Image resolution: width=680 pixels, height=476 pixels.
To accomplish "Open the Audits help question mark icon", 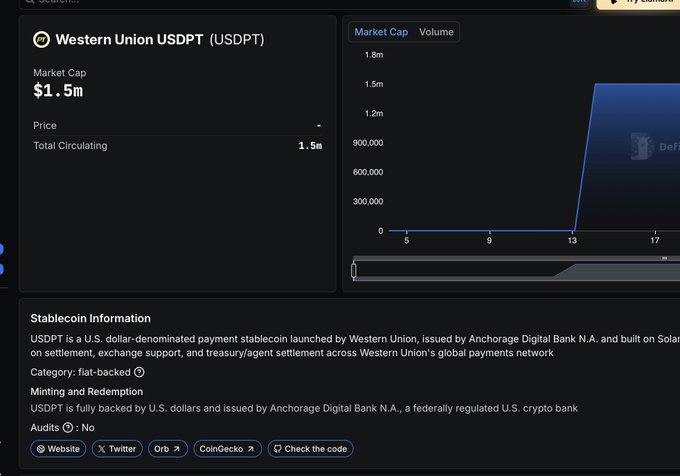I will 68,427.
